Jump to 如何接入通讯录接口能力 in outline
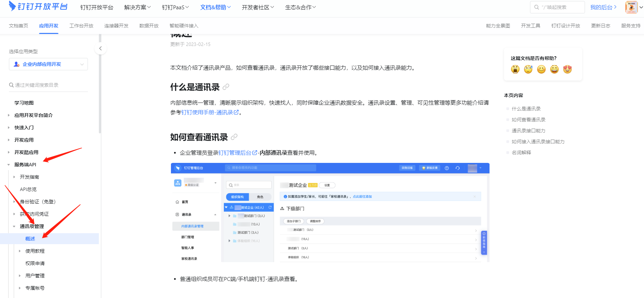Screen dimensions: 644x298 (x=538, y=142)
